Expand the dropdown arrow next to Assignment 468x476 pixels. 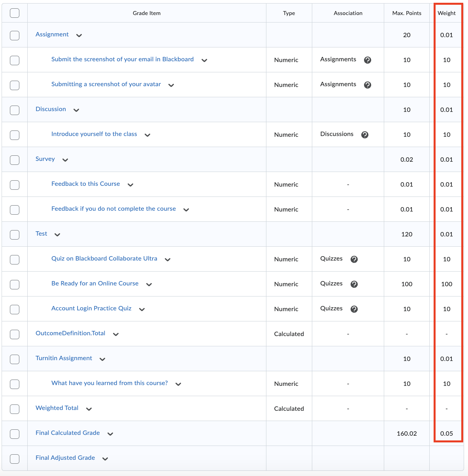[x=79, y=35]
